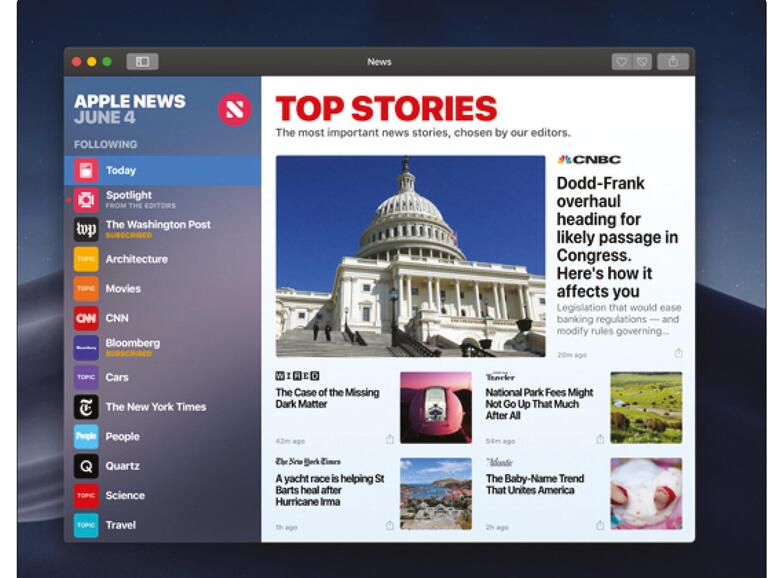Toggle the sidebar with the toolbar button

[142, 61]
